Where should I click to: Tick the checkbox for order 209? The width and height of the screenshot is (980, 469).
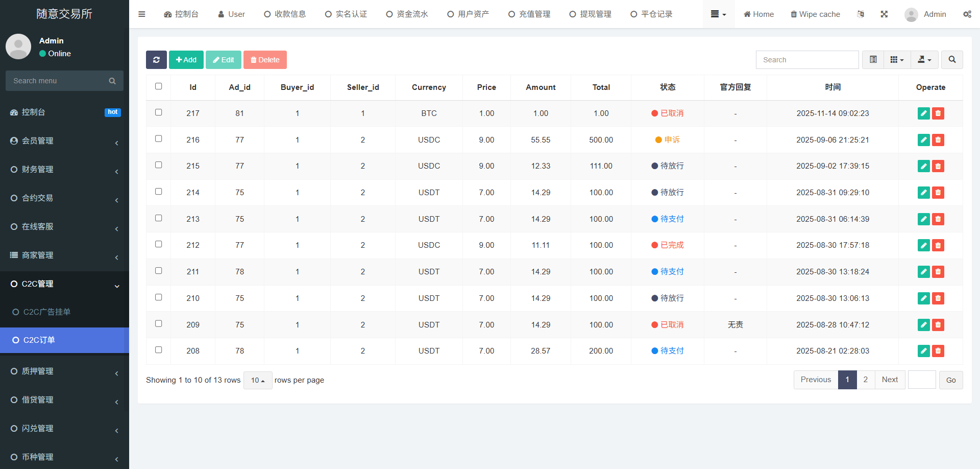tap(159, 323)
